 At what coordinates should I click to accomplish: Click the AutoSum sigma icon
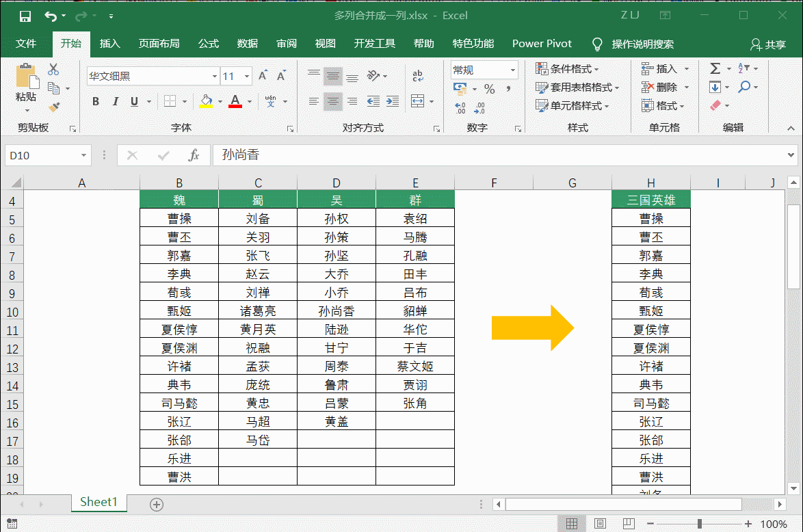(715, 68)
